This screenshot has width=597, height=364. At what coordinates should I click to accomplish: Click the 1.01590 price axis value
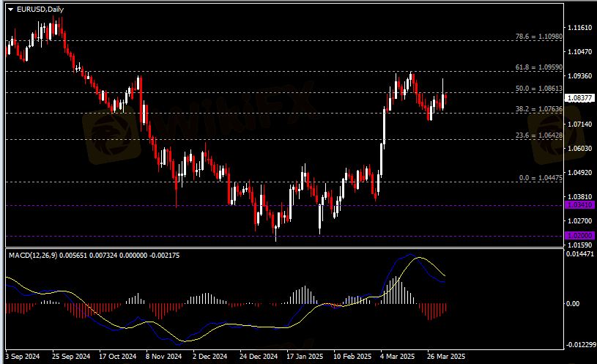click(x=580, y=245)
